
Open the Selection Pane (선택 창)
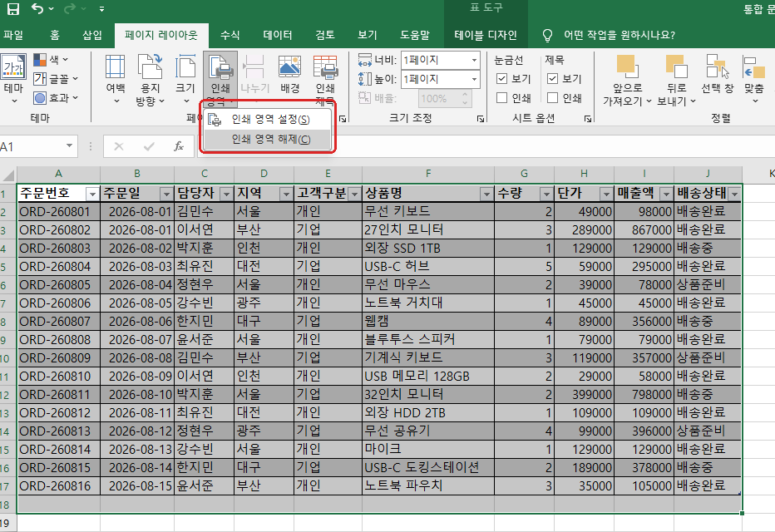click(717, 75)
